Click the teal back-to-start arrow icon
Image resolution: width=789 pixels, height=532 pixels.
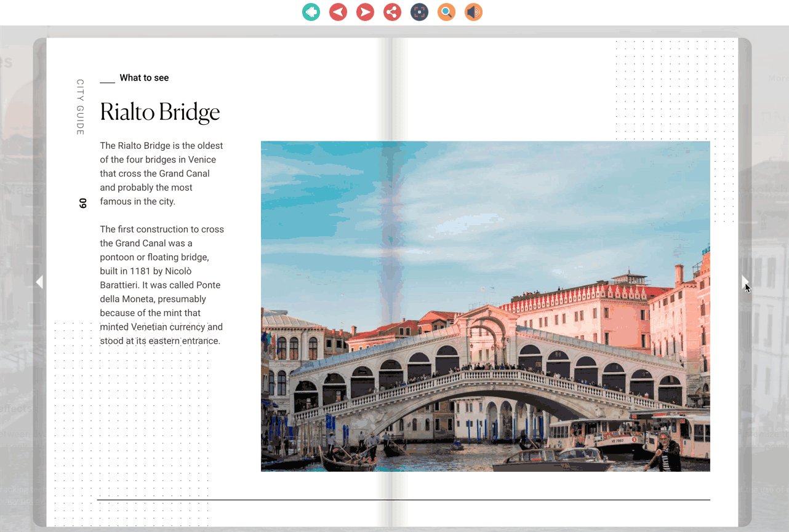[311, 12]
